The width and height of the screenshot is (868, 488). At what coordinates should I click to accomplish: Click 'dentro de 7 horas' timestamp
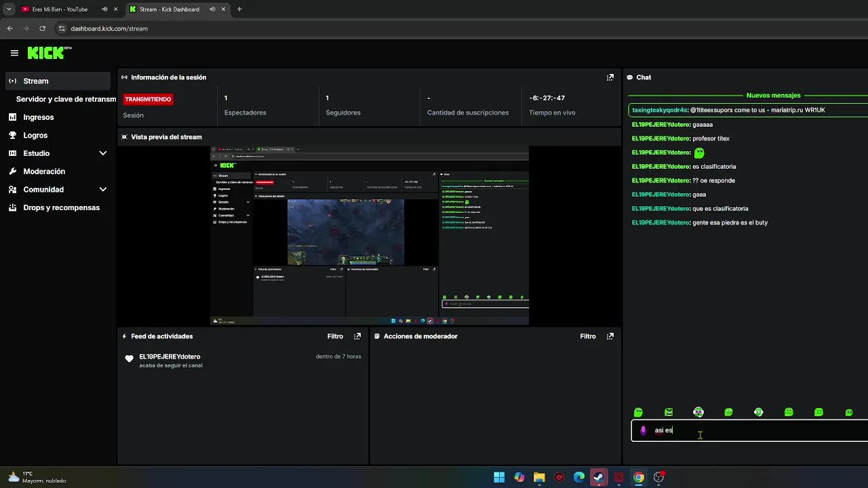pyautogui.click(x=338, y=357)
